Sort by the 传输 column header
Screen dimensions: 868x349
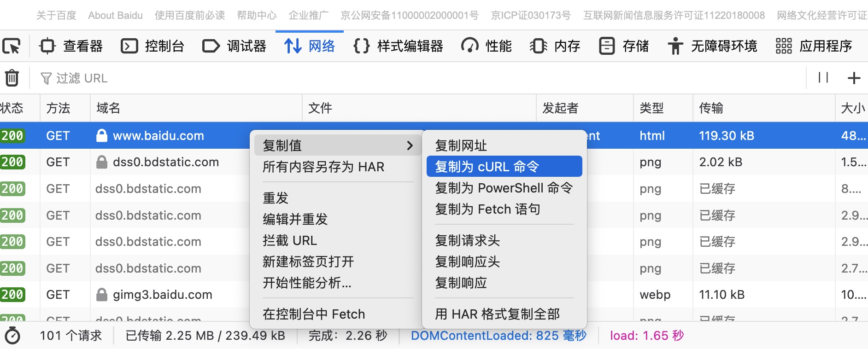point(764,108)
